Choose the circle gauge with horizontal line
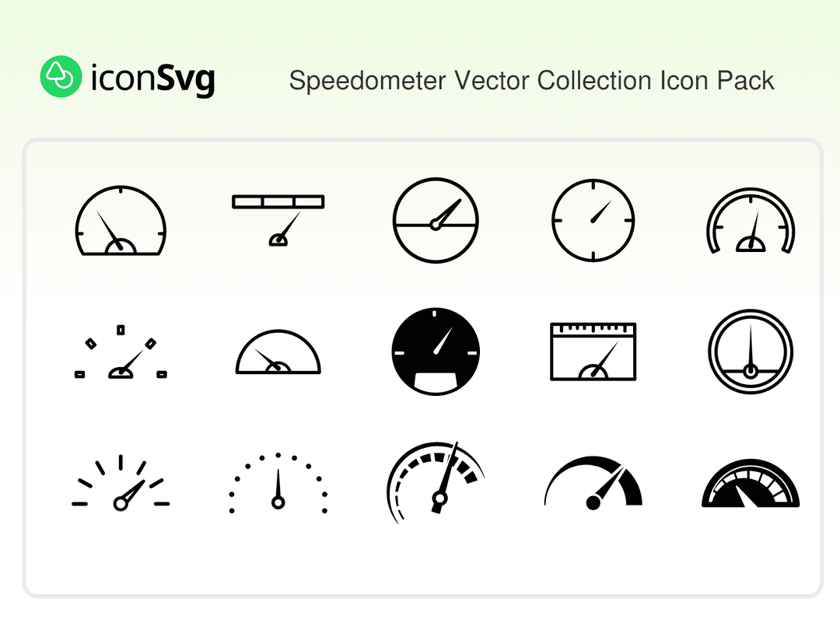The image size is (840, 630). coord(436,220)
